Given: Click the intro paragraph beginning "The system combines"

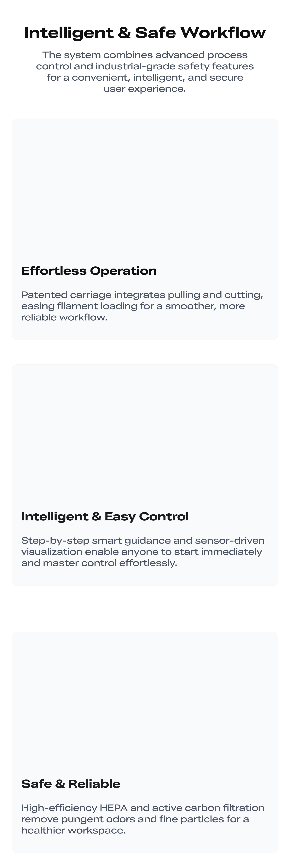Looking at the screenshot, I should tap(145, 71).
